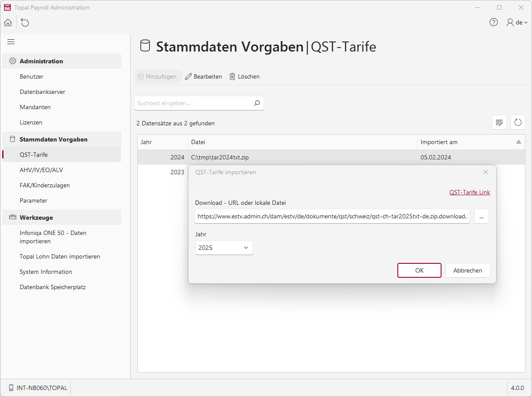Open the Jahr 2025 dropdown

pyautogui.click(x=224, y=248)
